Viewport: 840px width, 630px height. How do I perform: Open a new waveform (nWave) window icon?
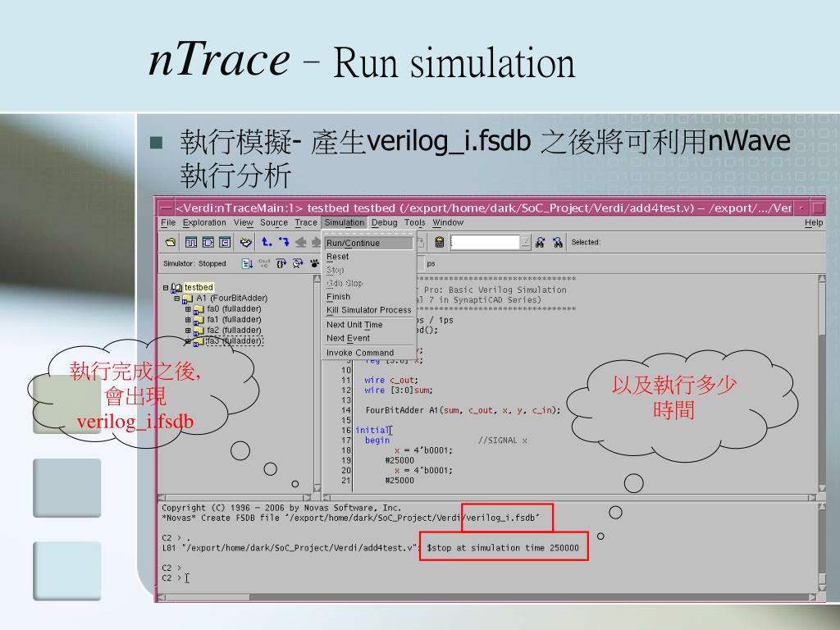[x=190, y=242]
